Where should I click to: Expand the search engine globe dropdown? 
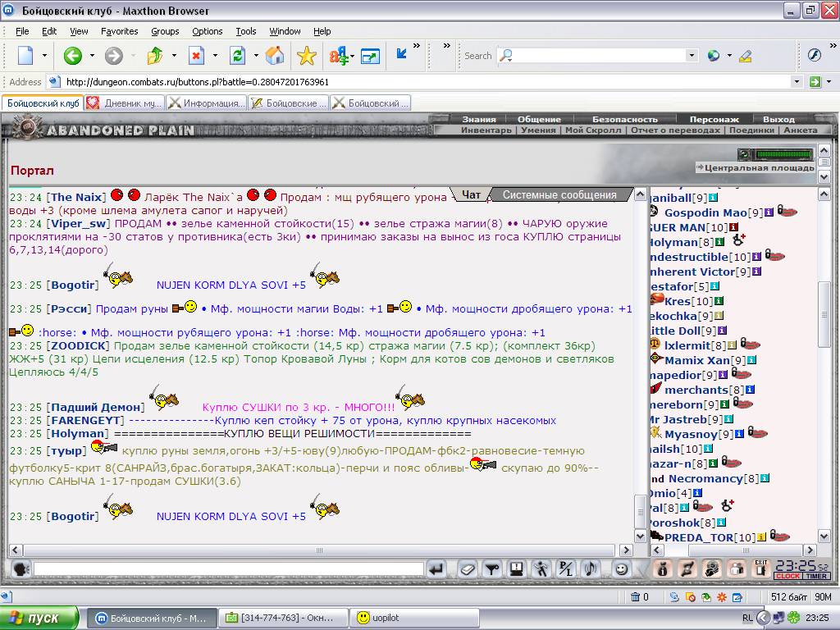tap(729, 55)
